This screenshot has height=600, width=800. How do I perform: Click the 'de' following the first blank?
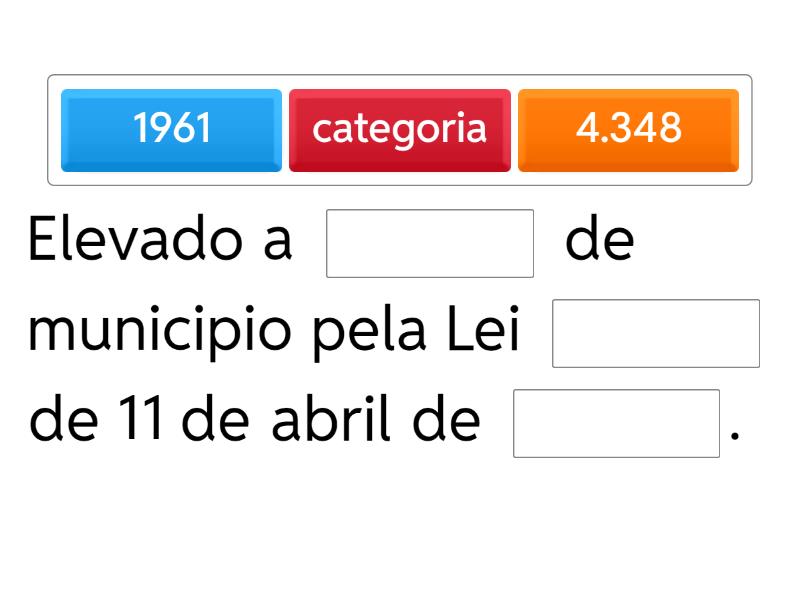[599, 241]
